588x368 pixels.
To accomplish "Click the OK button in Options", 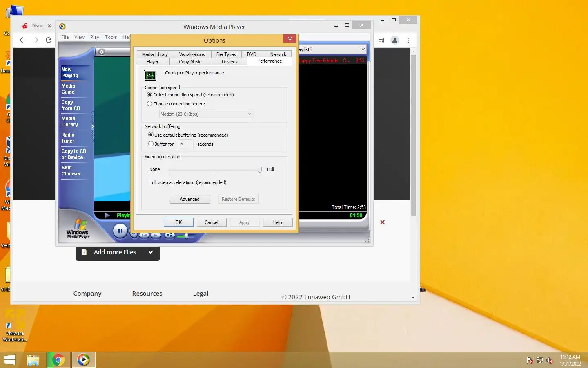I will coord(178,222).
